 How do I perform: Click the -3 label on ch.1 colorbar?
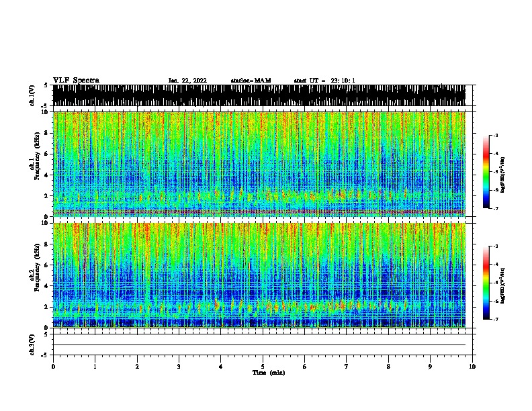[495, 135]
